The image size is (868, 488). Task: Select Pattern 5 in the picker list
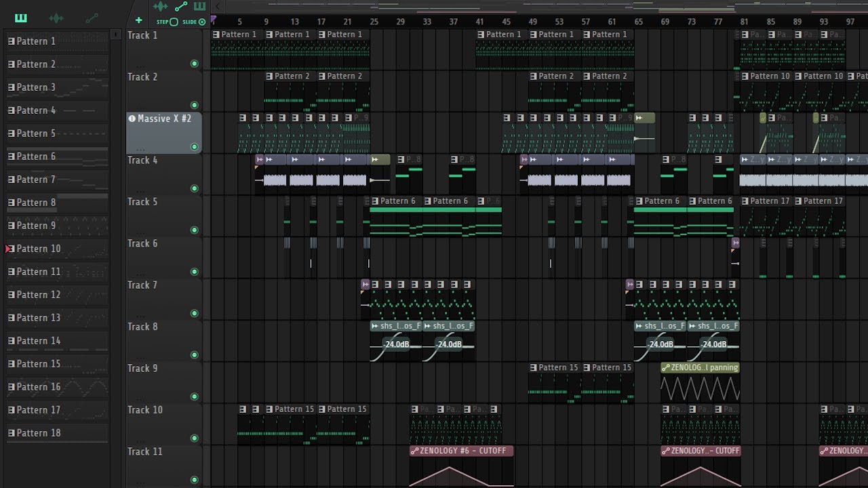pos(57,134)
